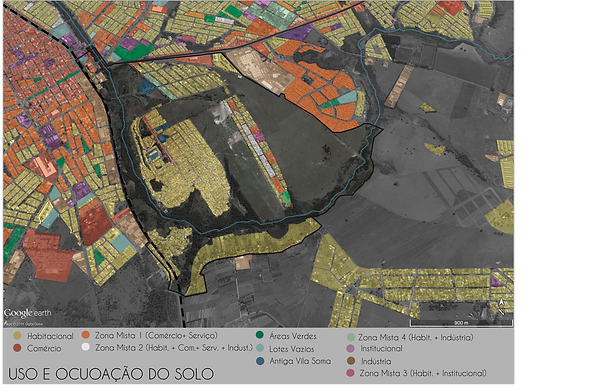Image resolution: width=600 pixels, height=391 pixels.
Task: Click 'Zona Mista 2 (Habit. + Com.+ Serv. + Indust.)' label
Action: (174, 348)
